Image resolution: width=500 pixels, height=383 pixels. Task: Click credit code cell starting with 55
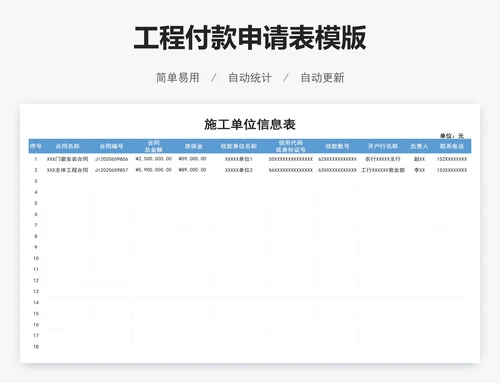(x=291, y=159)
